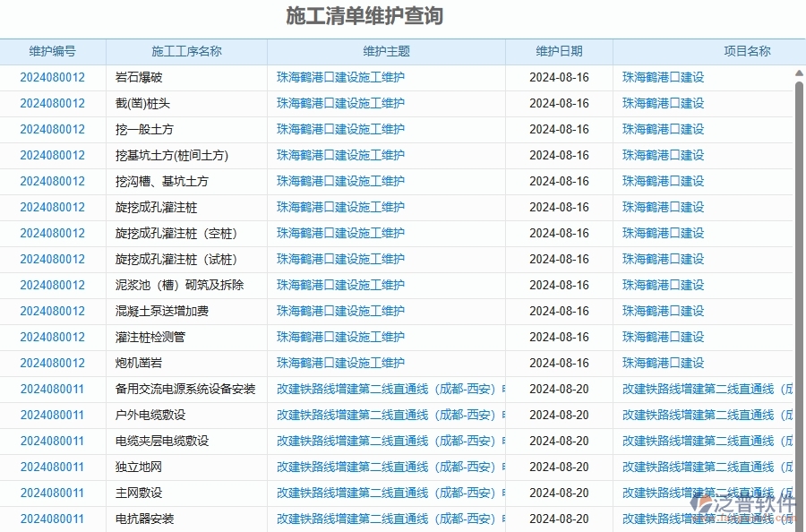Open maintenance record 2024080011 for 主网敷设
This screenshot has height=532, width=806.
click(x=51, y=493)
